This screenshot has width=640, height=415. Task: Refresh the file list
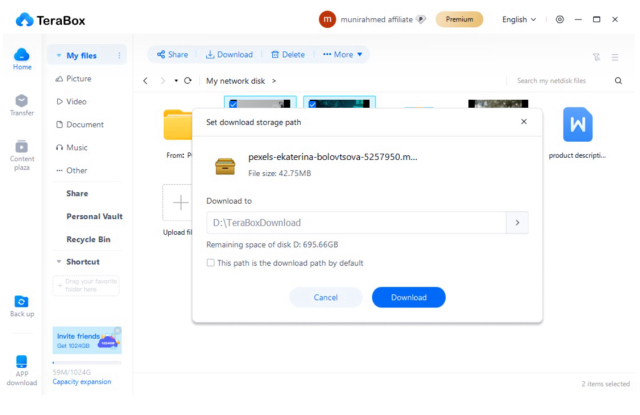coord(188,81)
